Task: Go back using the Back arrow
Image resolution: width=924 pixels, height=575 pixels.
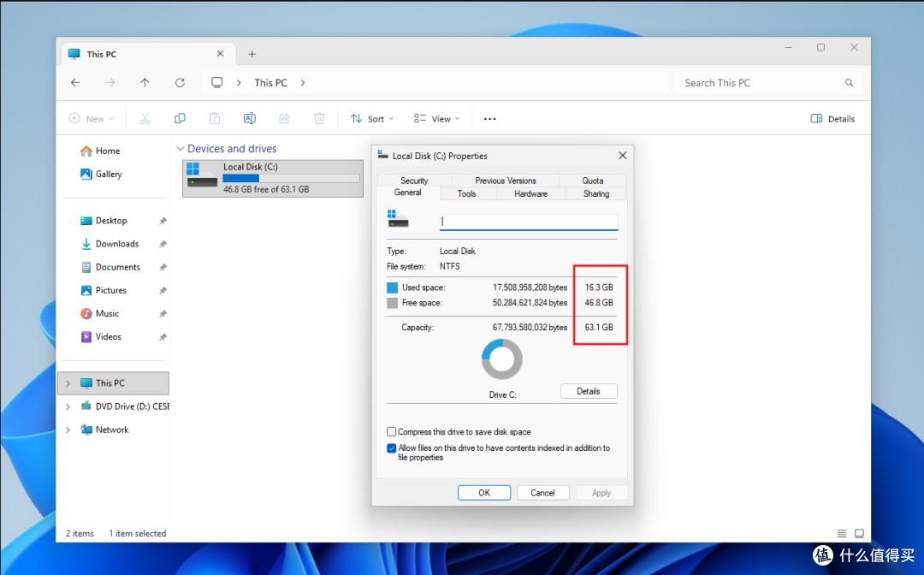Action: pyautogui.click(x=75, y=82)
